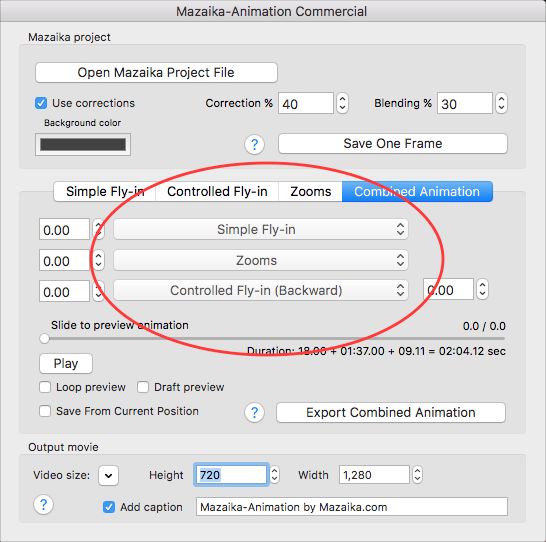Open the Zooms animation dropdown
The width and height of the screenshot is (546, 542).
pyautogui.click(x=261, y=260)
